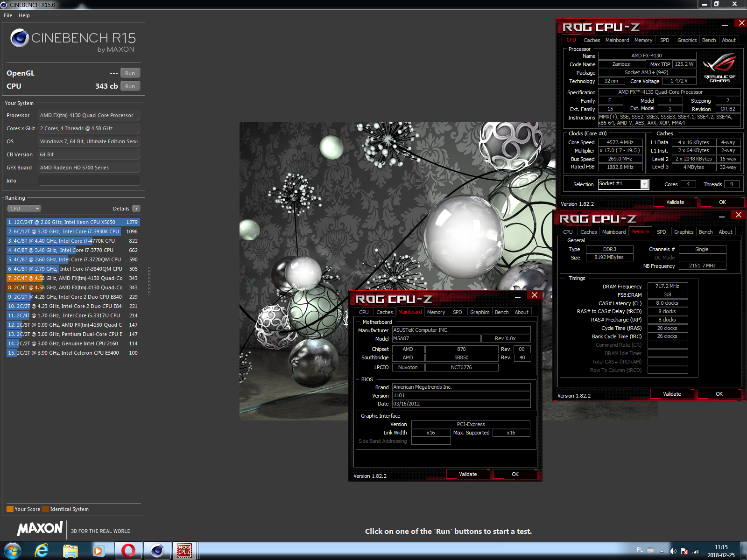Open Graphics tab in CPU-Z CPU window
Screen dimensions: 747x560
click(687, 40)
